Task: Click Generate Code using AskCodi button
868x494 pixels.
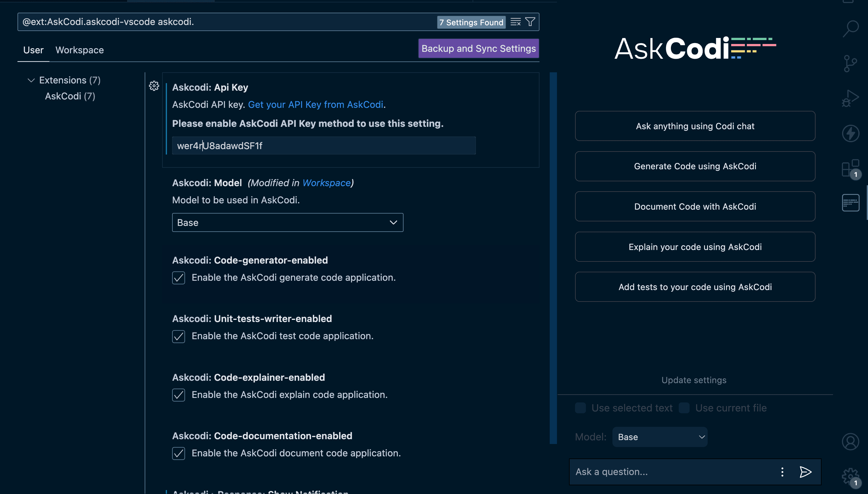Action: pyautogui.click(x=695, y=166)
